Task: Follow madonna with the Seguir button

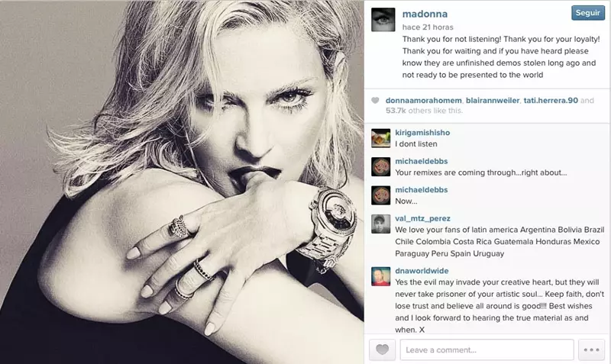Action: 588,13
